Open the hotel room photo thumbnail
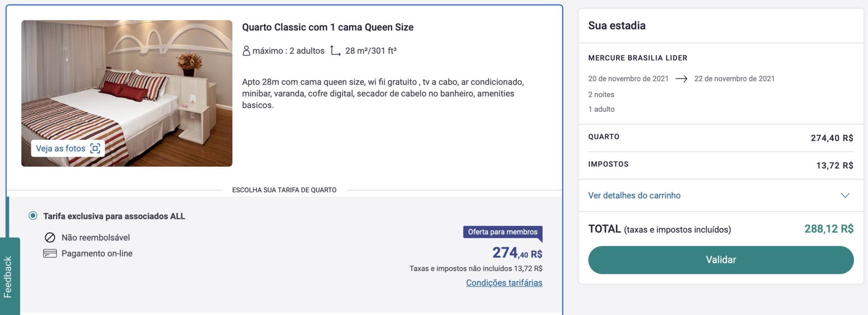The width and height of the screenshot is (868, 315). coord(127,93)
